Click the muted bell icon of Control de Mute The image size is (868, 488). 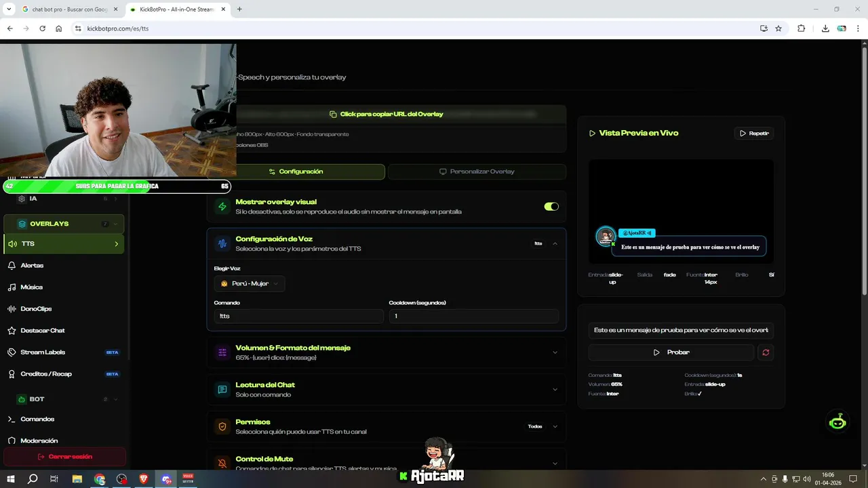pos(222,464)
